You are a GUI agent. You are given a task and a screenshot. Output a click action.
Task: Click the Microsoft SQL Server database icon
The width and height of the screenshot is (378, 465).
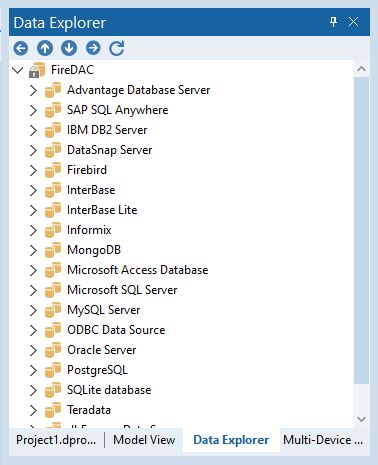(x=53, y=290)
